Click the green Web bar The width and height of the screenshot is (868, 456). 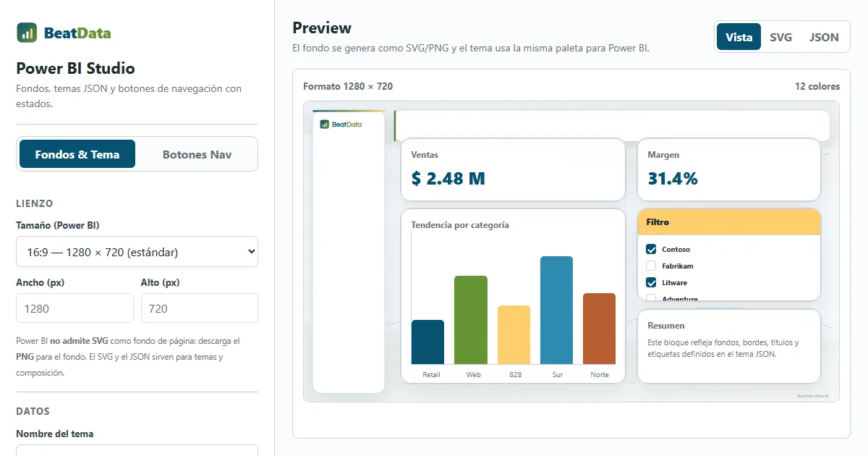tap(471, 320)
